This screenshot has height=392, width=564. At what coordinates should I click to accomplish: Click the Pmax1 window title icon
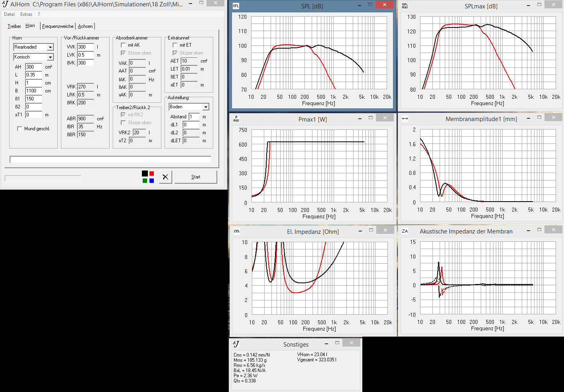[236, 119]
